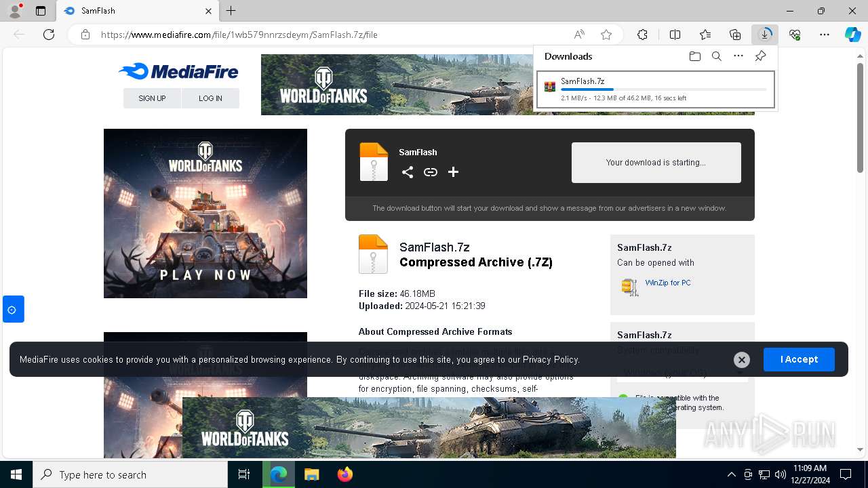Go to the MediaFire home logo
Viewport: 868px width, 488px height.
coord(178,72)
